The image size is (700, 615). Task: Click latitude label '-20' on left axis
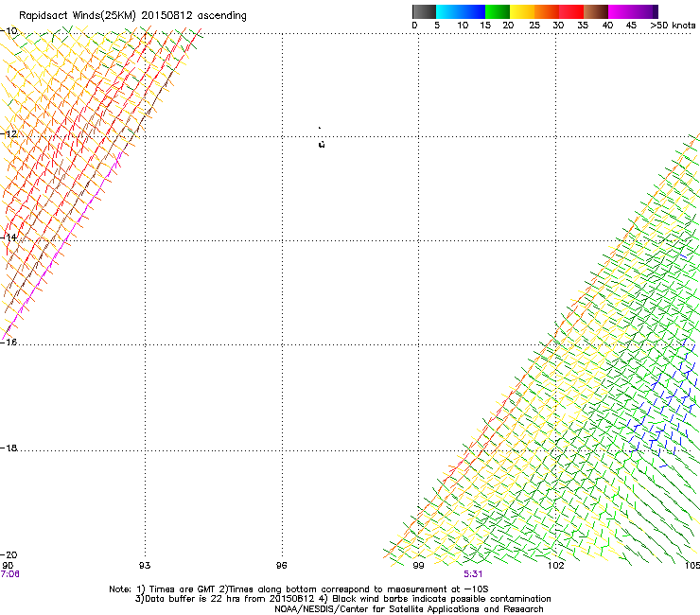[x=9, y=554]
